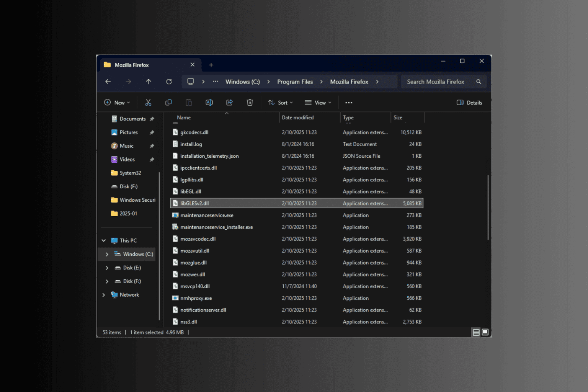Viewport: 588px width, 392px height.
Task: Select the mozglue.dll file
Action: point(297,263)
